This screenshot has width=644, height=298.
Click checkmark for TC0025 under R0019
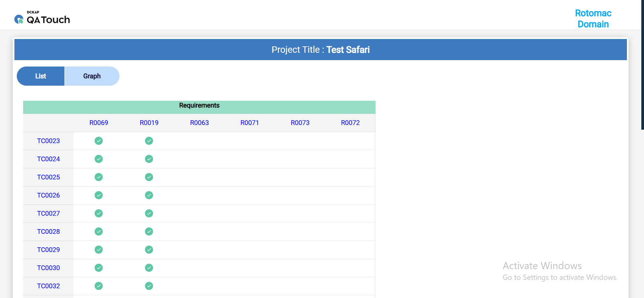(x=149, y=177)
